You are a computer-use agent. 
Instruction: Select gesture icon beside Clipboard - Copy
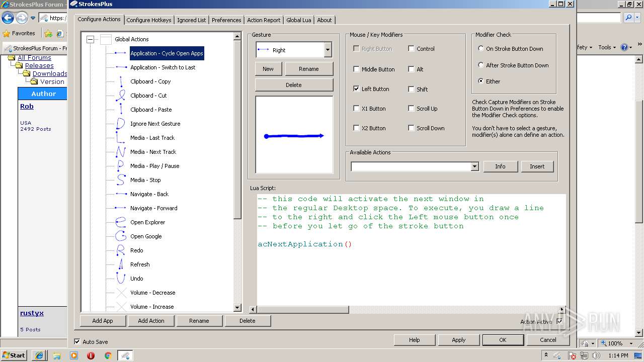point(121,81)
